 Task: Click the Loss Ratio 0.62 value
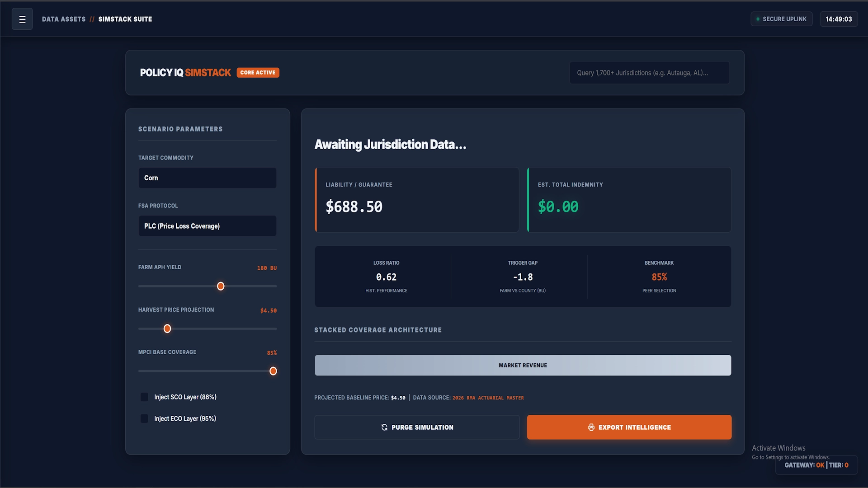point(386,277)
